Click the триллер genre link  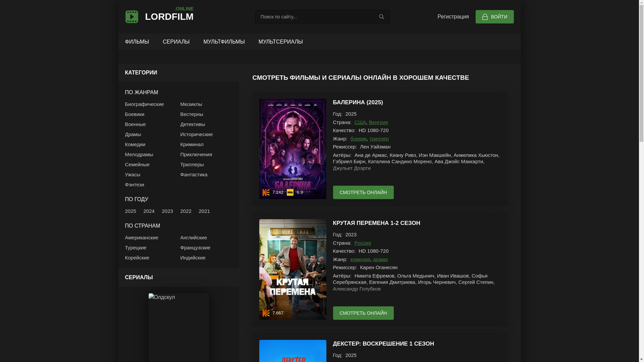click(379, 139)
